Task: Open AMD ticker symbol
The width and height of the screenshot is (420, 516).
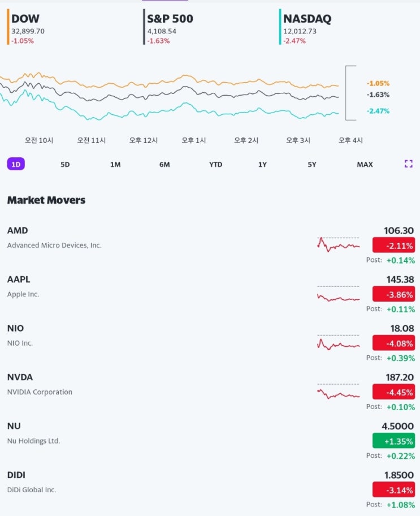Action: coord(18,230)
